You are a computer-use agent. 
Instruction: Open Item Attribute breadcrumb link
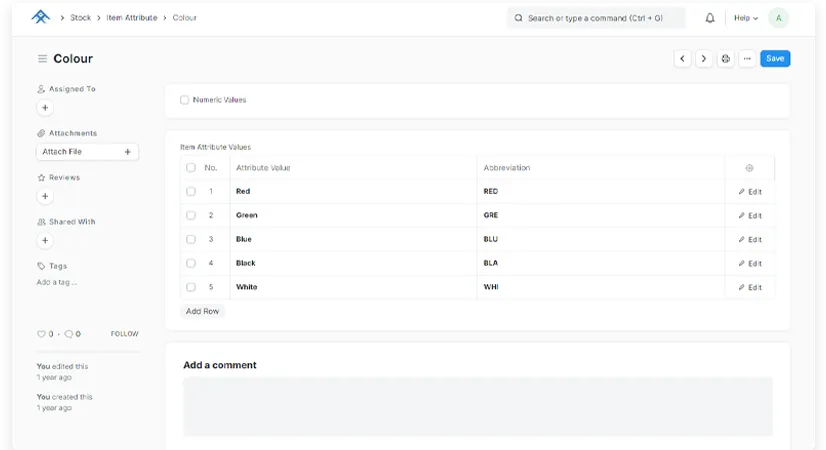click(132, 18)
